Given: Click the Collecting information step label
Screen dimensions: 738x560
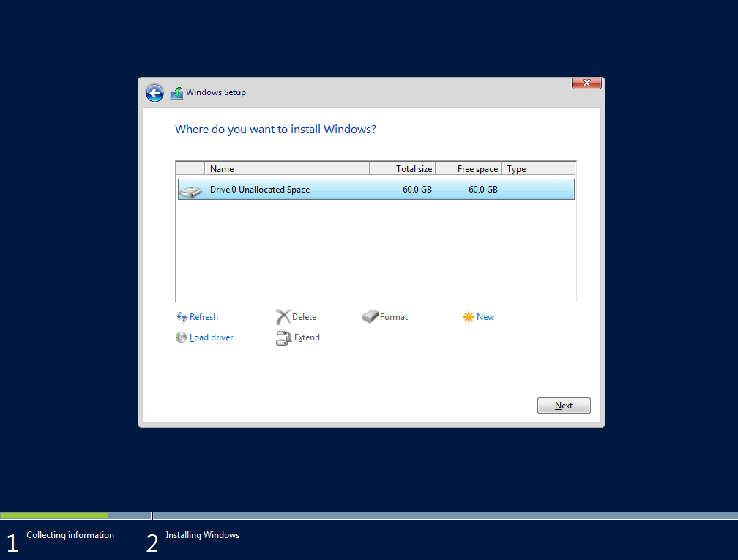Looking at the screenshot, I should pos(70,535).
